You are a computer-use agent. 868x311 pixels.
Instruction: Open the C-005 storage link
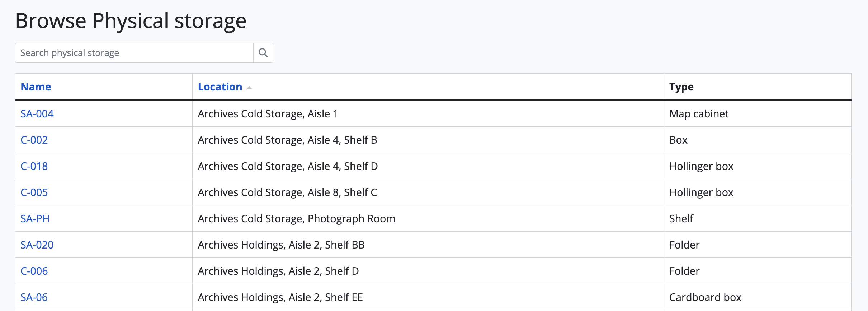coord(34,192)
